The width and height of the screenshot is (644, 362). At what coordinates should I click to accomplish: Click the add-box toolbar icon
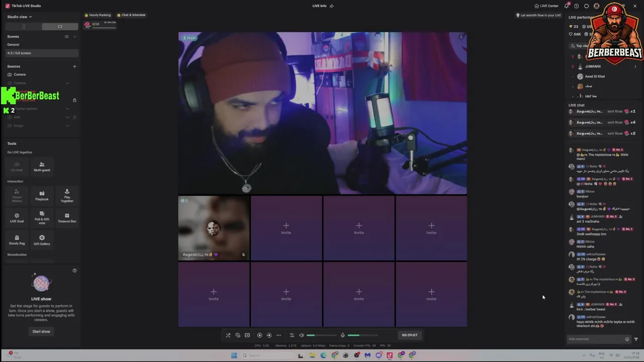click(x=247, y=335)
